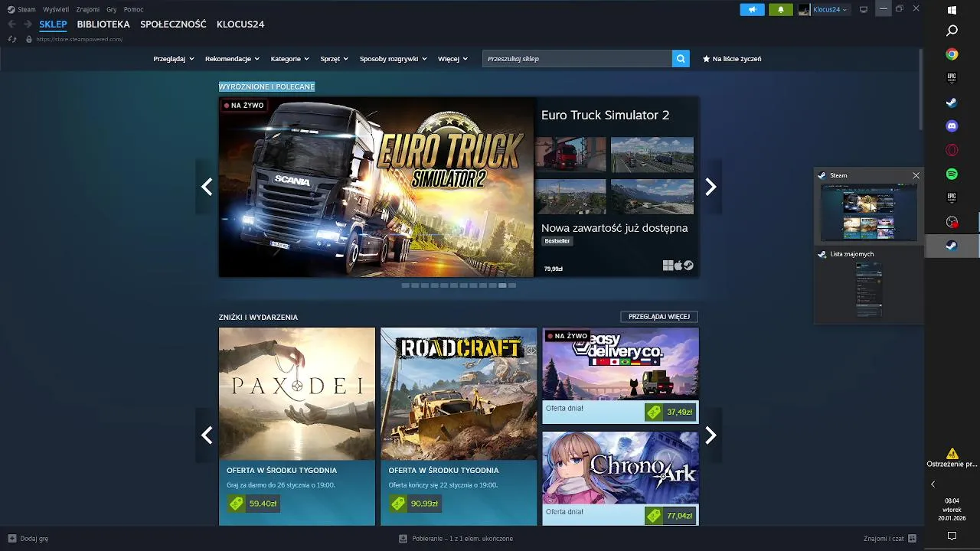
Task: Click the plus icon next to Dodaj grę
Action: (11, 539)
